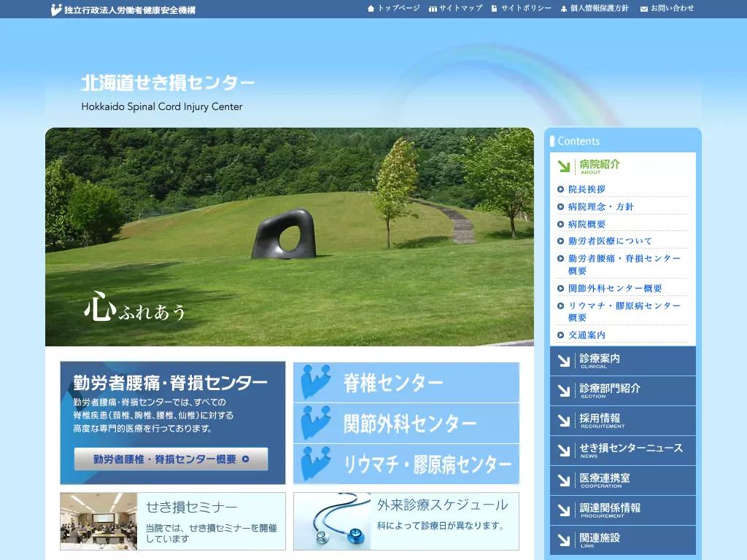Click the person icon beside 個人情報保護方針
This screenshot has height=560, width=747.
coord(564,9)
